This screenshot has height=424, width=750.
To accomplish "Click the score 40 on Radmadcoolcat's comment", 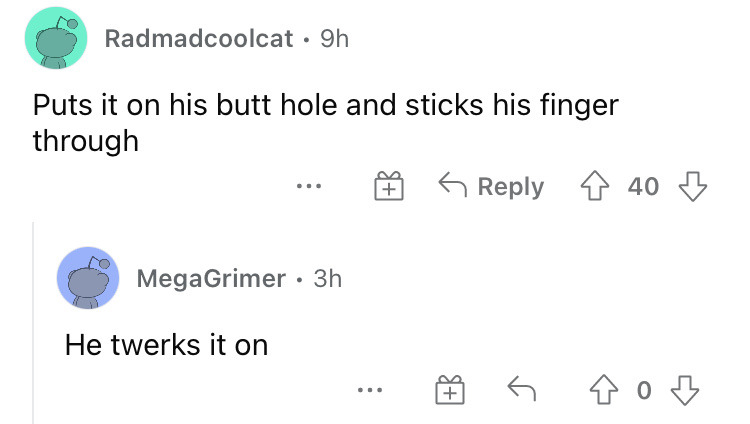I will [x=643, y=186].
